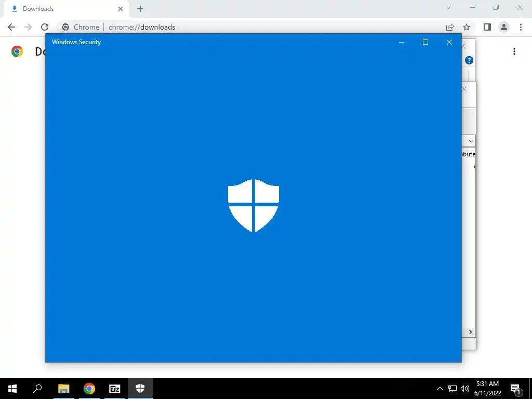Viewport: 532px width, 399px height.
Task: Open File Explorer from taskbar
Action: [x=63, y=389]
